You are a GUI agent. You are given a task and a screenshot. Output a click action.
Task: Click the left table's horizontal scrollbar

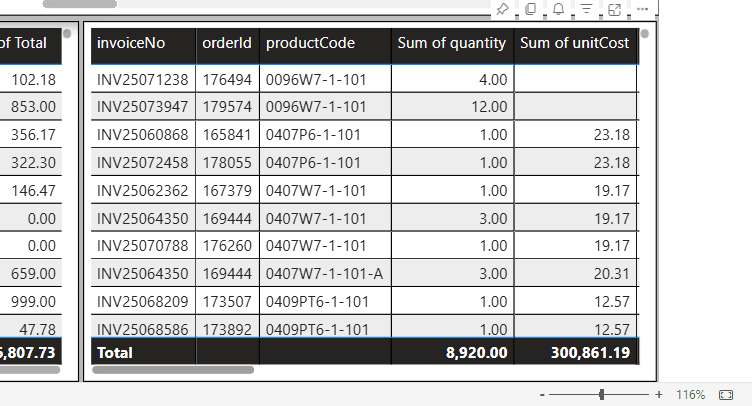pyautogui.click(x=30, y=370)
